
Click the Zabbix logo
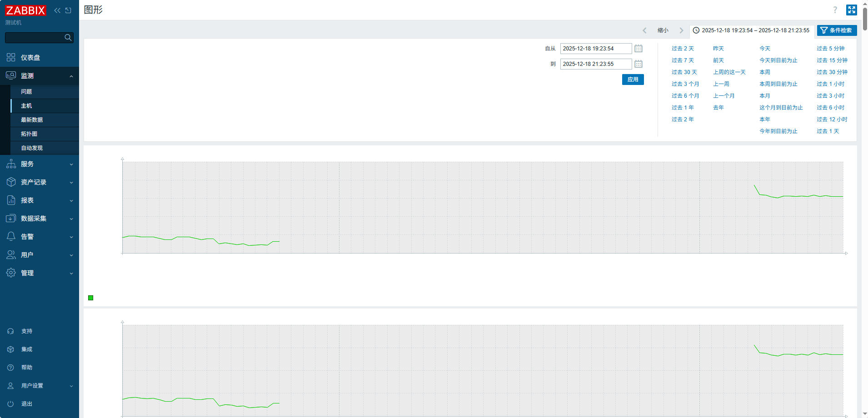[x=25, y=10]
